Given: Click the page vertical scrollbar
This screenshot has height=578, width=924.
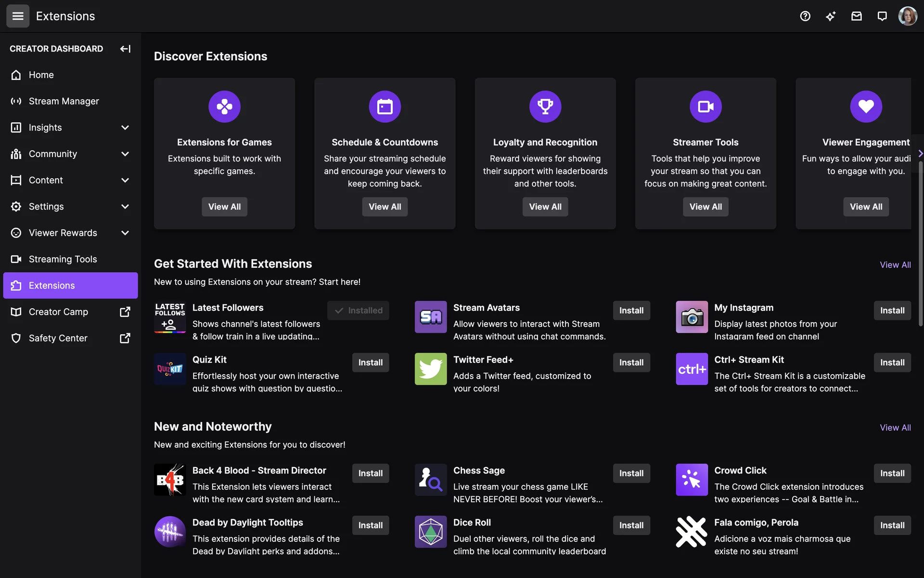Looking at the screenshot, I should 920,241.
